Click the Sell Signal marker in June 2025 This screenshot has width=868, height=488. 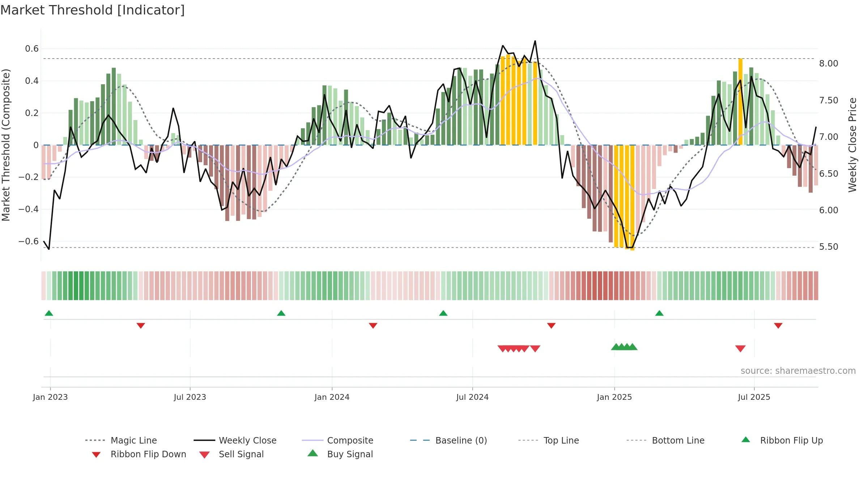pos(740,348)
